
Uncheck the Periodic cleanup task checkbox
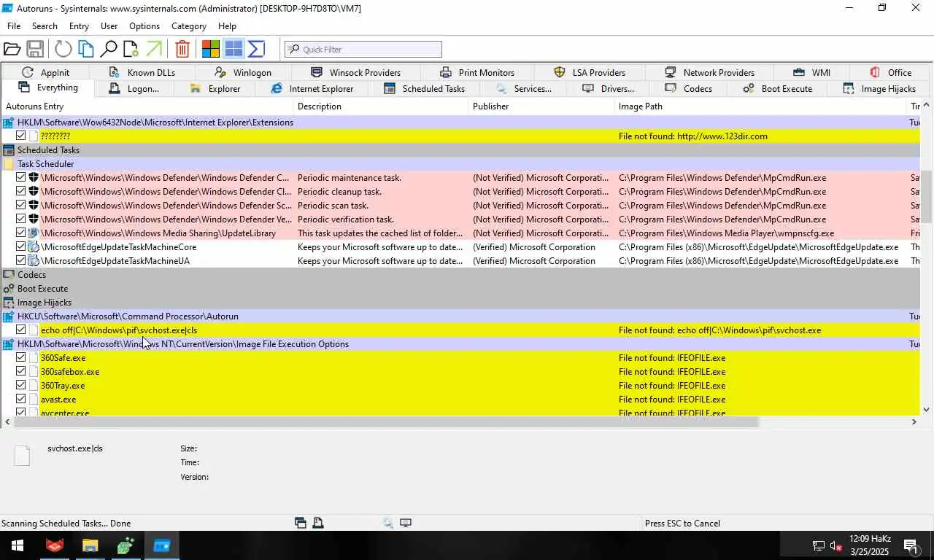tap(20, 191)
